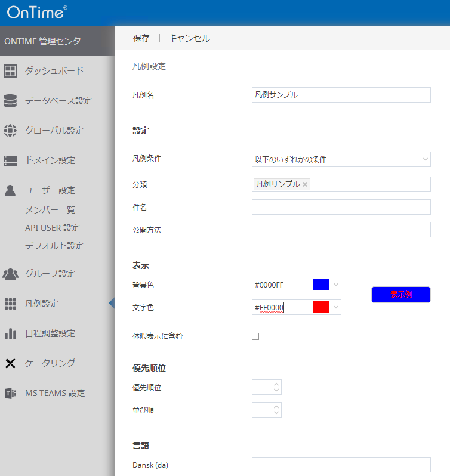
Task: Click the database stack icon
Action: coord(10,101)
